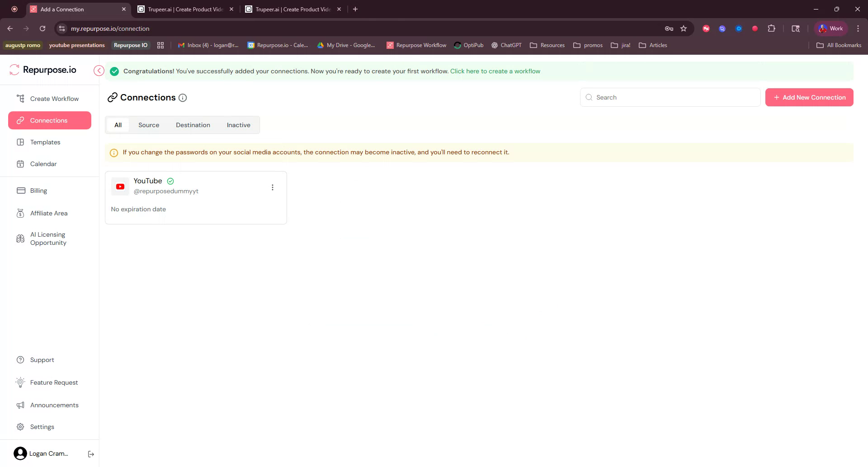Click the logout icon next to Logan Cram
Screen dimensions: 868x467
pos(90,454)
